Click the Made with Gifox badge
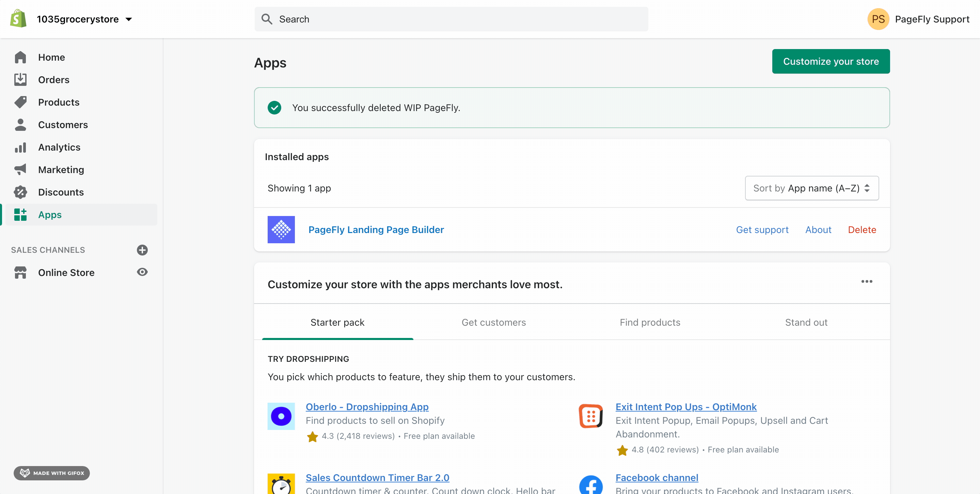Viewport: 980px width, 494px height. click(x=52, y=473)
